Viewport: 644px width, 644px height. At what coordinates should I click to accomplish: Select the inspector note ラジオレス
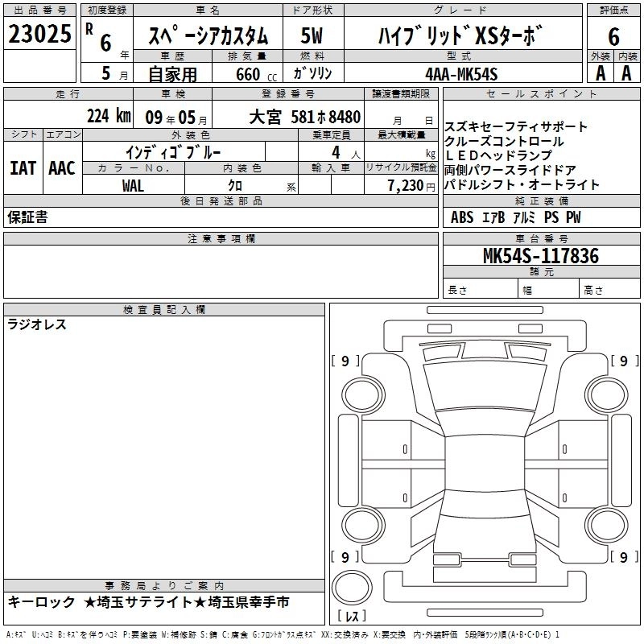pyautogui.click(x=37, y=325)
